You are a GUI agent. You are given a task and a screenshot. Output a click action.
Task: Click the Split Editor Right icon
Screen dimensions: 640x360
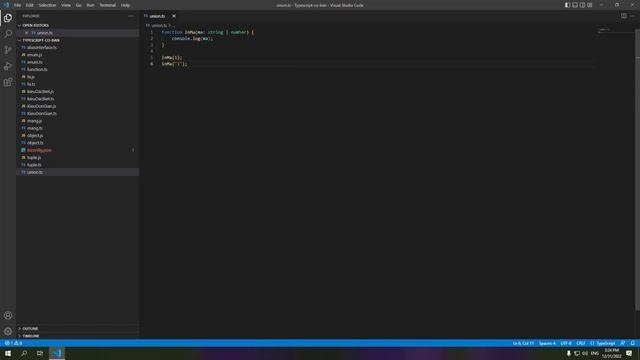click(624, 16)
